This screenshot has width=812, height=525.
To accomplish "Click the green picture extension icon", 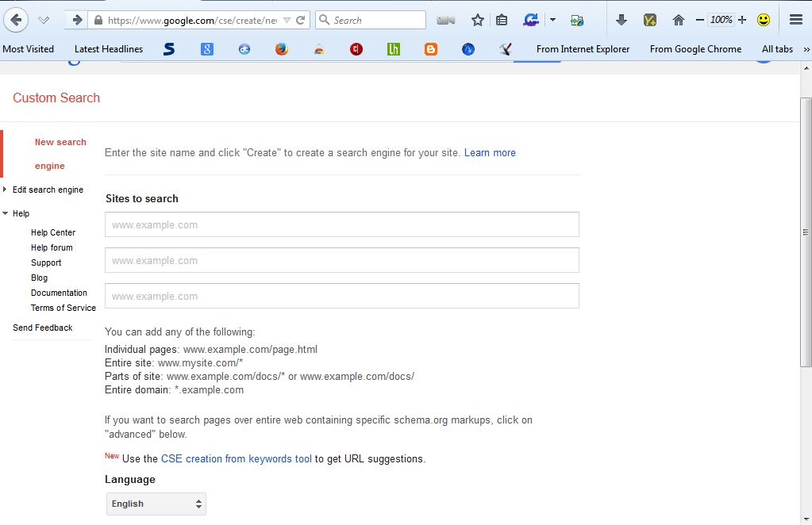I will point(577,20).
